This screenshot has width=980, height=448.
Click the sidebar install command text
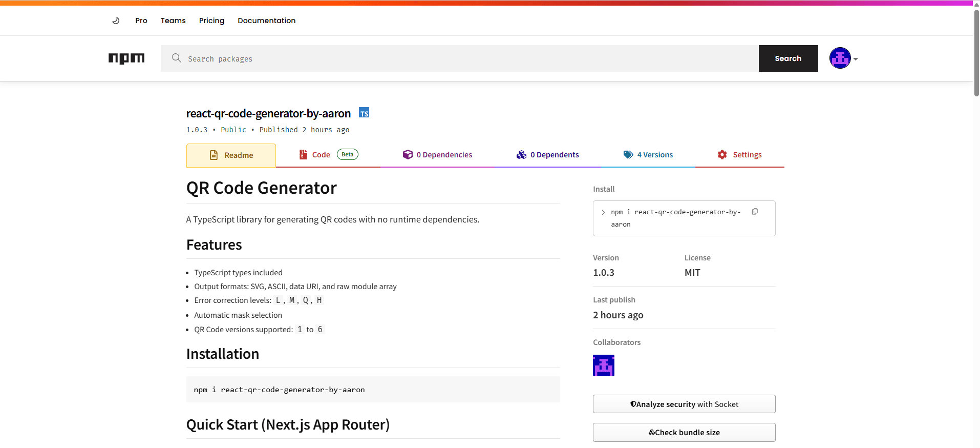click(x=675, y=218)
